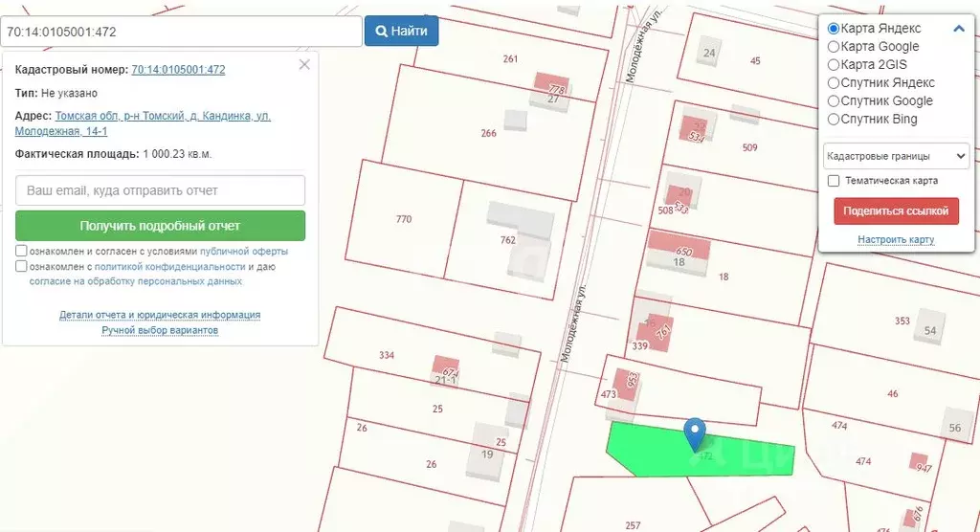
Task: Enable the Тематическая карта checkbox
Action: [834, 181]
